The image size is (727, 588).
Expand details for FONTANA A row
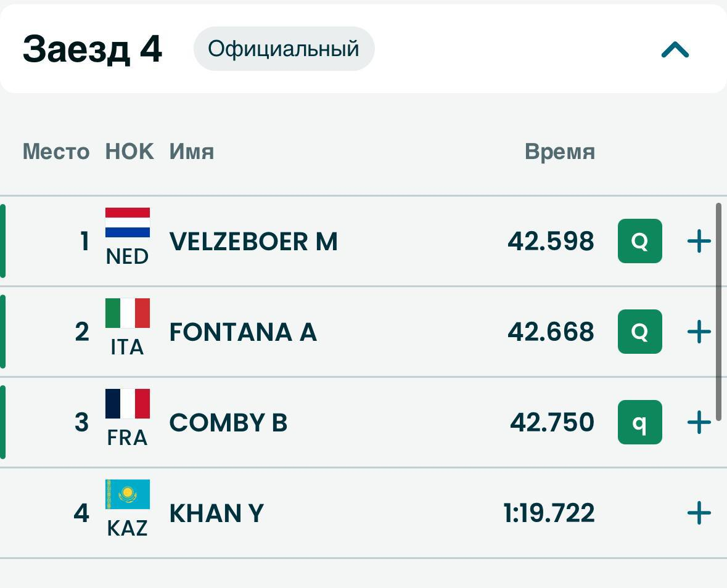pyautogui.click(x=699, y=332)
